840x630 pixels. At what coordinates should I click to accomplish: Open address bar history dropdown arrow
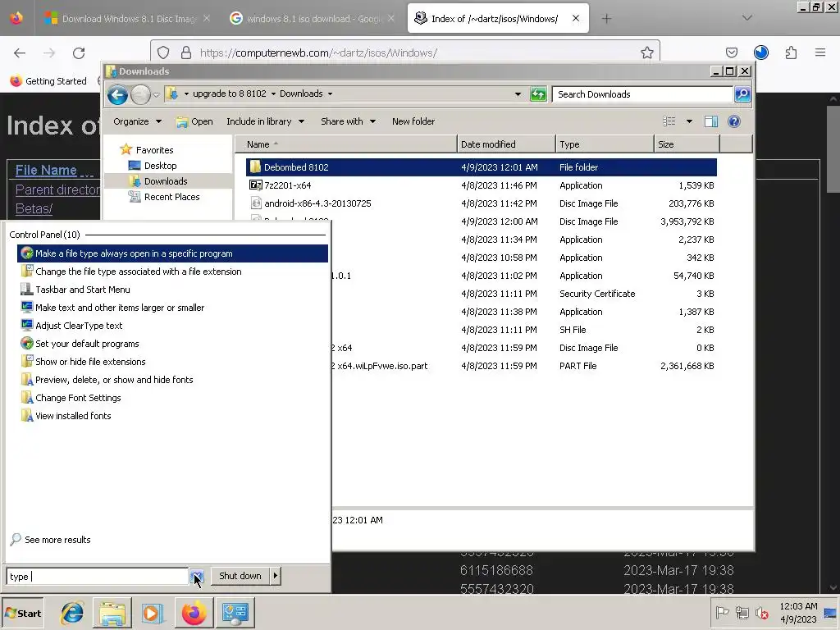518,94
